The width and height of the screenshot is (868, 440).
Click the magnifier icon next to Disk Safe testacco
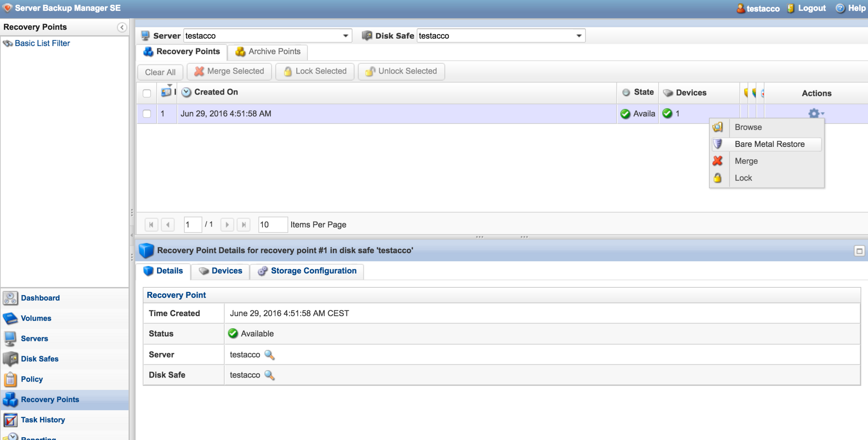coord(269,375)
